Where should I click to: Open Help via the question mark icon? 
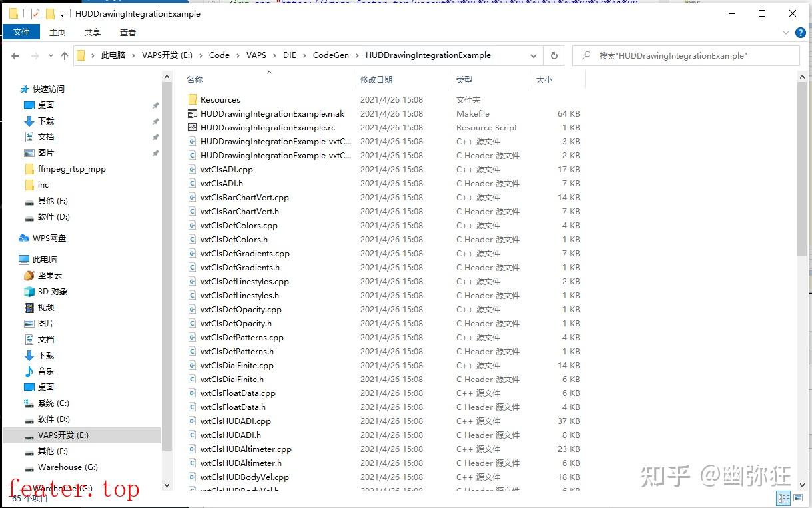point(801,32)
